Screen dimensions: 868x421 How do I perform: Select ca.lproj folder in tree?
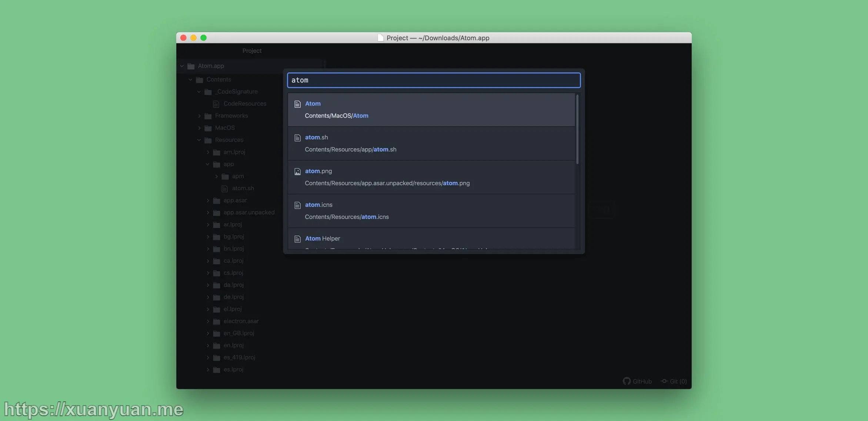[233, 261]
